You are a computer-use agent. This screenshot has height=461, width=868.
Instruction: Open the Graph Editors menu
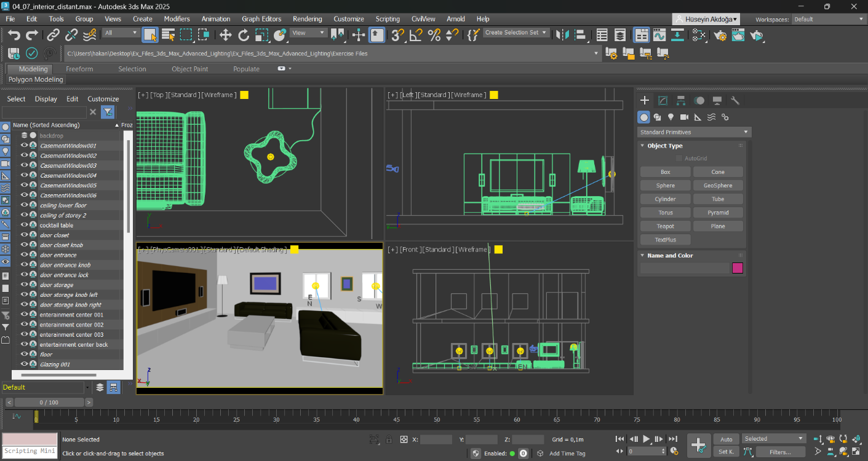(261, 19)
